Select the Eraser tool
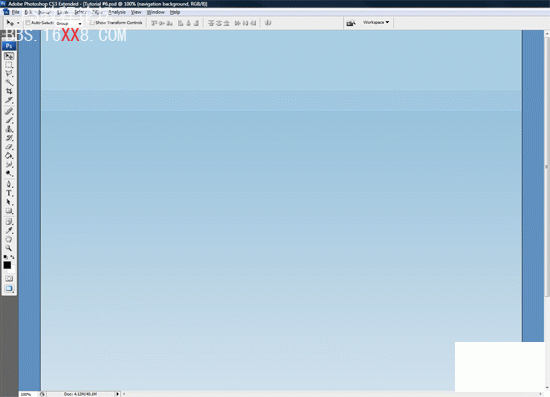The image size is (550, 397). [9, 147]
